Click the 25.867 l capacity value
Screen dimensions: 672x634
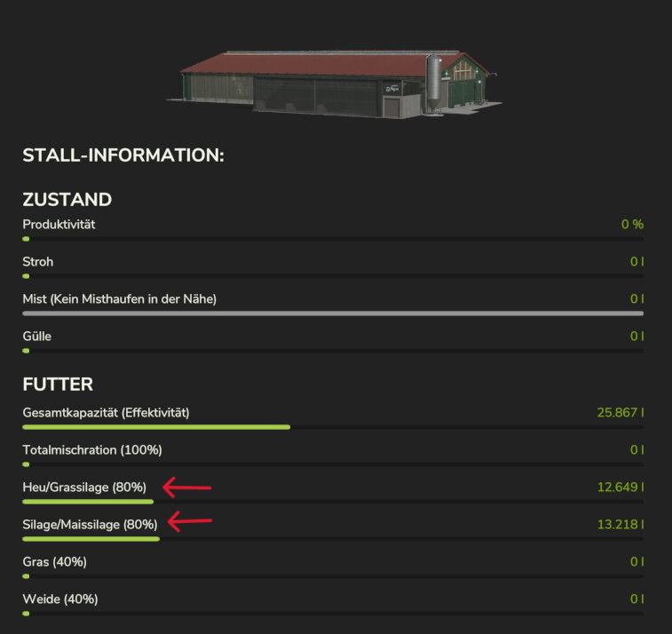[621, 412]
